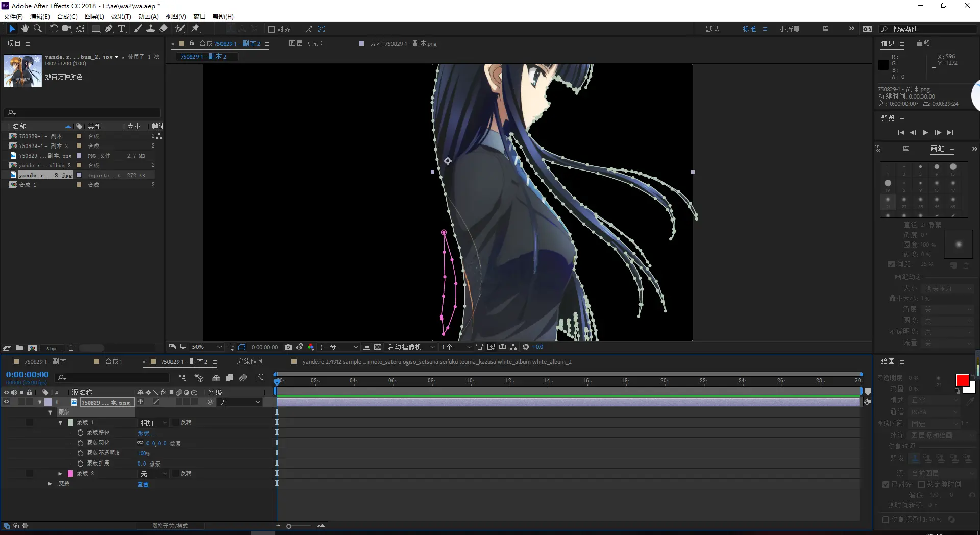This screenshot has height=535, width=980.
Task: Open the 蒙版 2 mask mode dropdown
Action: coord(154,474)
